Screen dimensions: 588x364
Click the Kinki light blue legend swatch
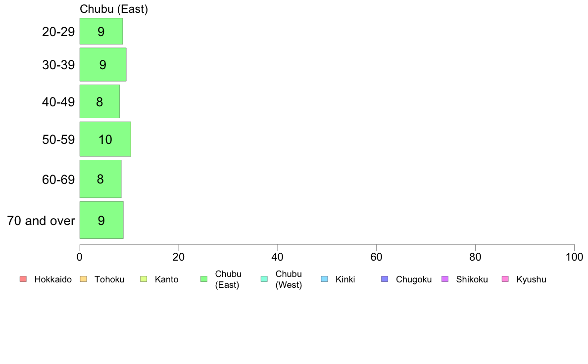[324, 279]
